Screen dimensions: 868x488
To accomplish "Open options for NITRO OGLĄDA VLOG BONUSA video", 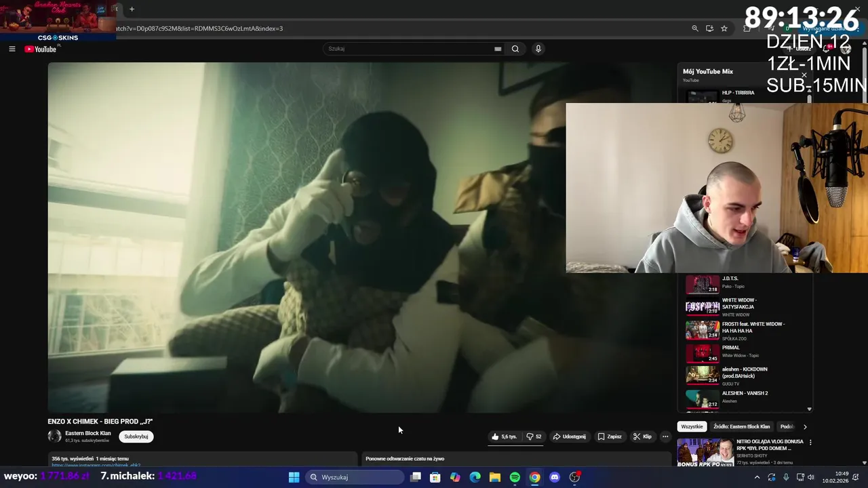I will click(x=810, y=443).
